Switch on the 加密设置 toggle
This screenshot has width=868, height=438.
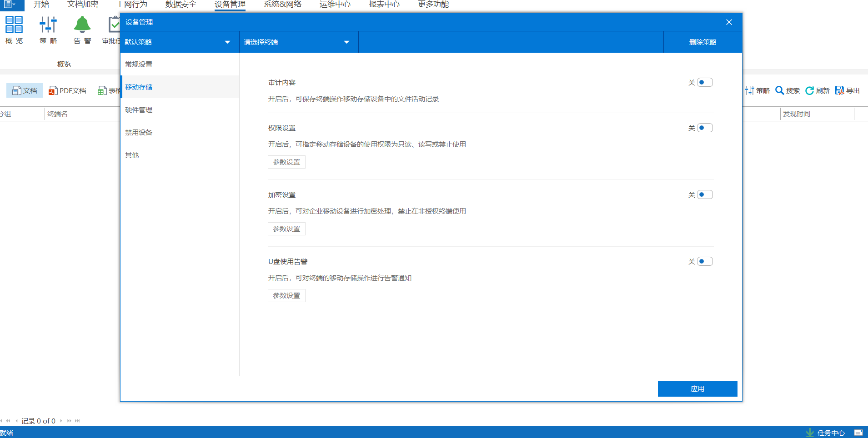tap(705, 194)
